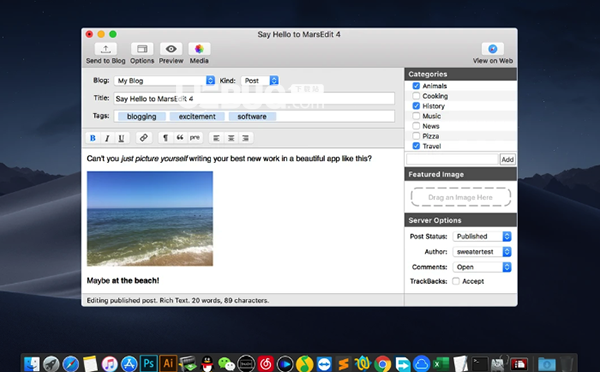Select the software tag
This screenshot has width=600, height=372.
coord(252,116)
